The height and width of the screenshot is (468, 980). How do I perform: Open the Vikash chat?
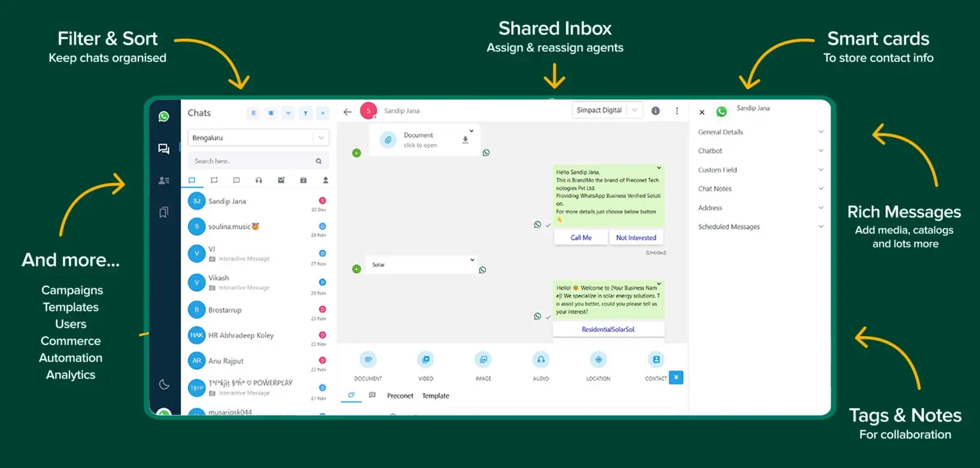pyautogui.click(x=258, y=282)
